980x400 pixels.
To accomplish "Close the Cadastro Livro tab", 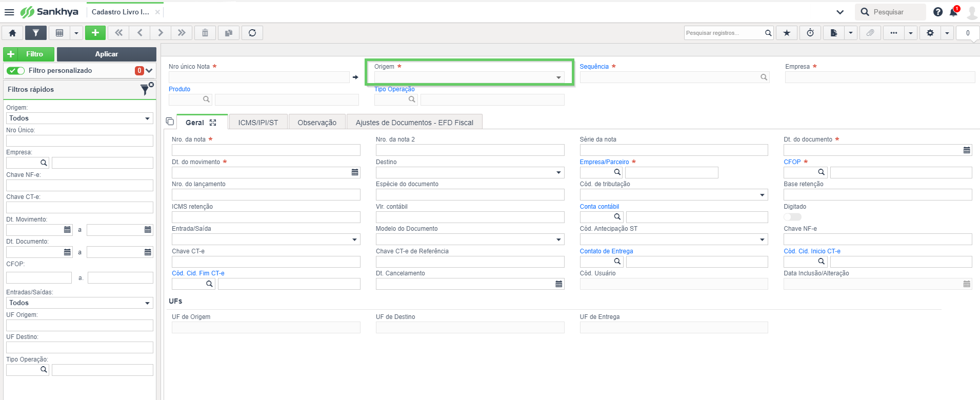I will coord(157,12).
